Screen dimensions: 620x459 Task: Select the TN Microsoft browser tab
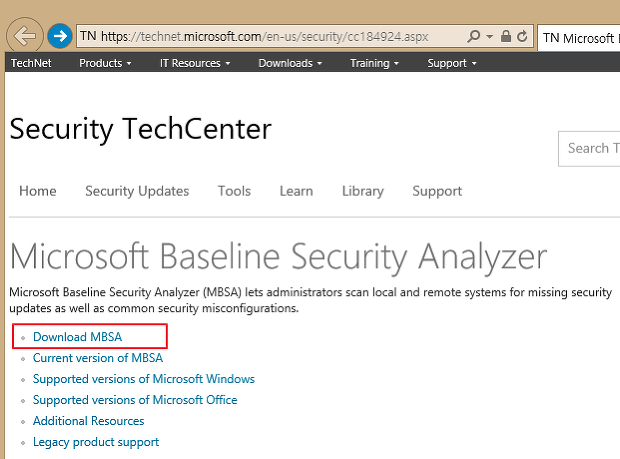pos(579,38)
